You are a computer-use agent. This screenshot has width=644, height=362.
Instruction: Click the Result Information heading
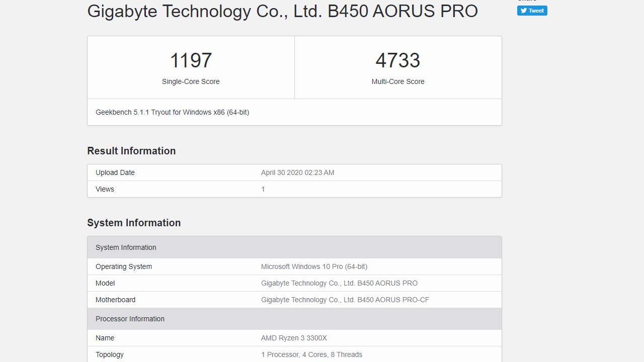[x=131, y=151]
